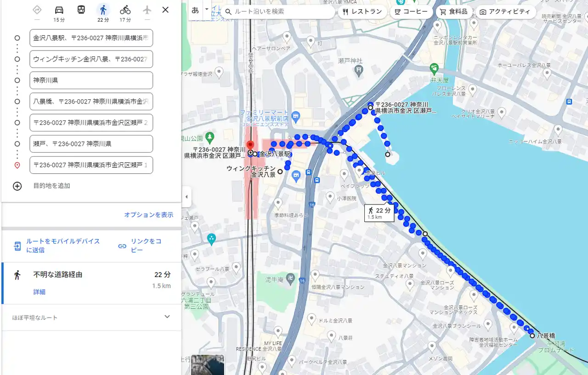Click the 金沢八景駅 starting point field
This screenshot has width=588, height=375.
pyautogui.click(x=91, y=38)
